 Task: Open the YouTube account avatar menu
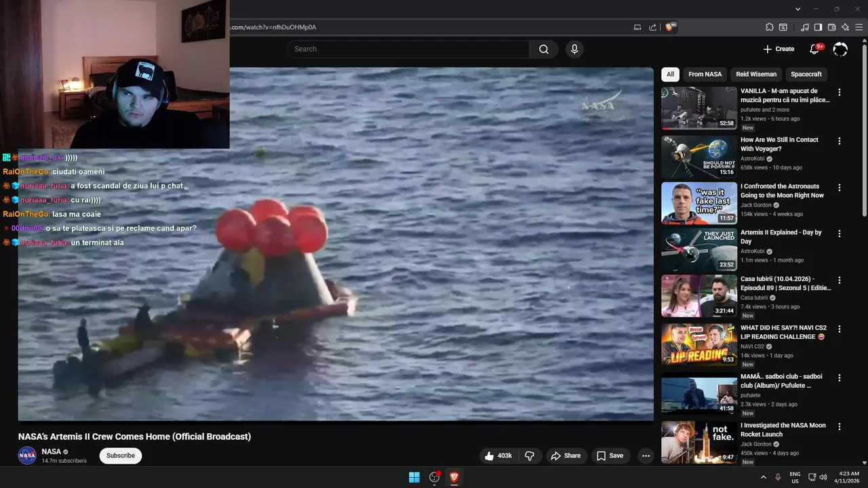840,49
